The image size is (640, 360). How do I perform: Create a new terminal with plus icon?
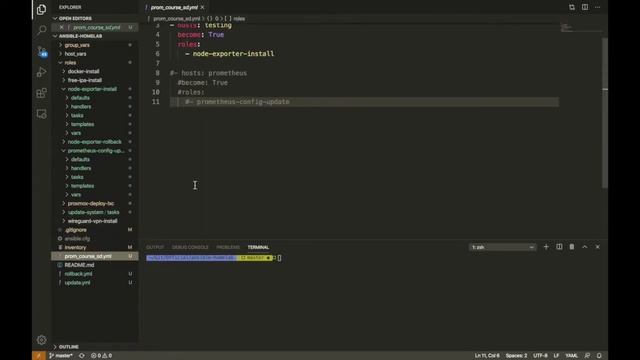coord(546,247)
